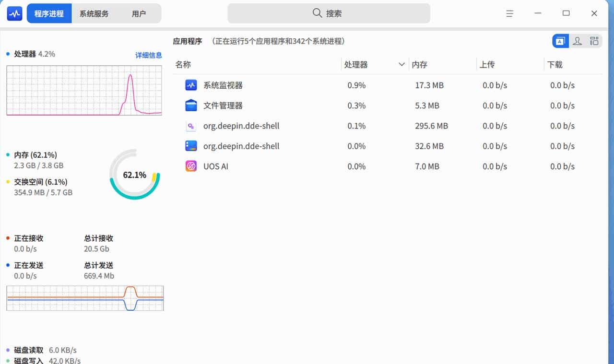This screenshot has width=614, height=364.
Task: Click the magnifier icon in the search bar
Action: tap(317, 13)
